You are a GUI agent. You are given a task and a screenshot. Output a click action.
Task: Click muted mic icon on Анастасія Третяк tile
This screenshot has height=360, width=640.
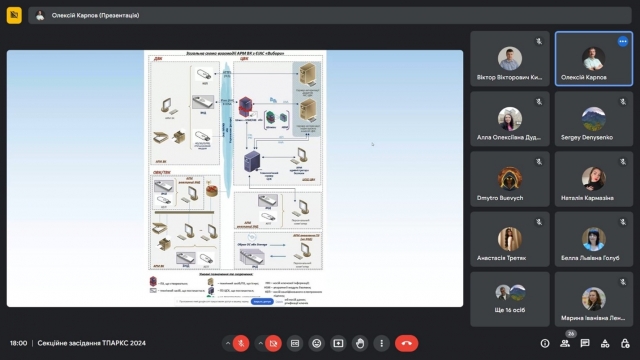539,222
